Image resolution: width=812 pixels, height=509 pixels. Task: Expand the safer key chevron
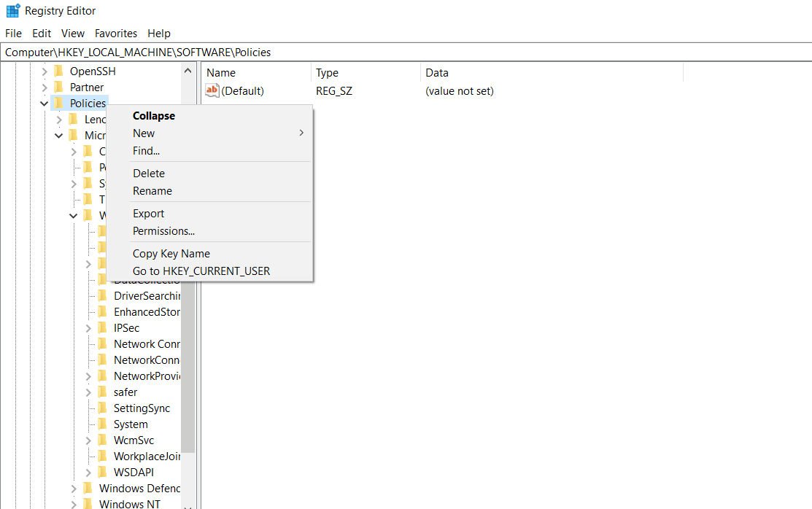pos(88,392)
